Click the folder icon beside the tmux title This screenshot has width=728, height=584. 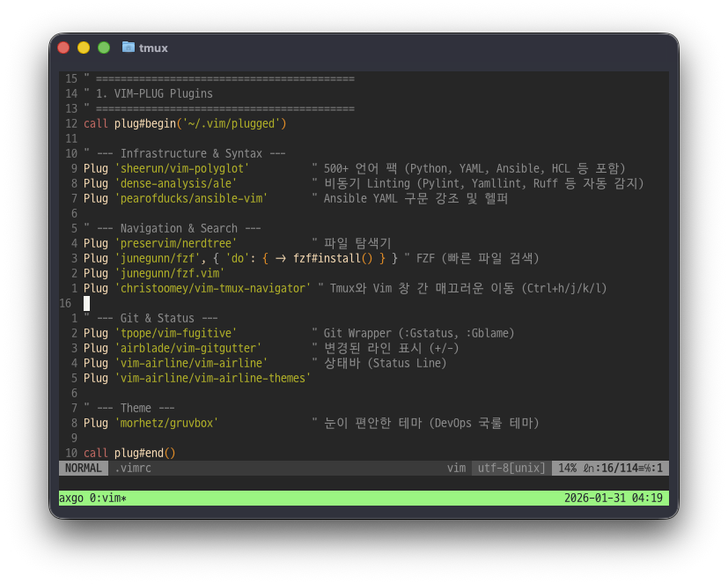point(129,48)
